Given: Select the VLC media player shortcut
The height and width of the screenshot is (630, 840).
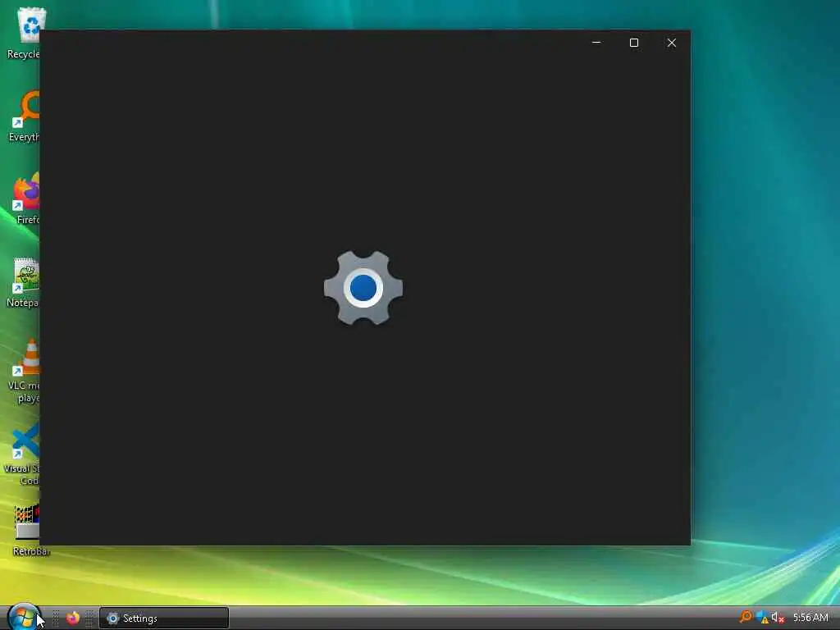Looking at the screenshot, I should tap(25, 371).
